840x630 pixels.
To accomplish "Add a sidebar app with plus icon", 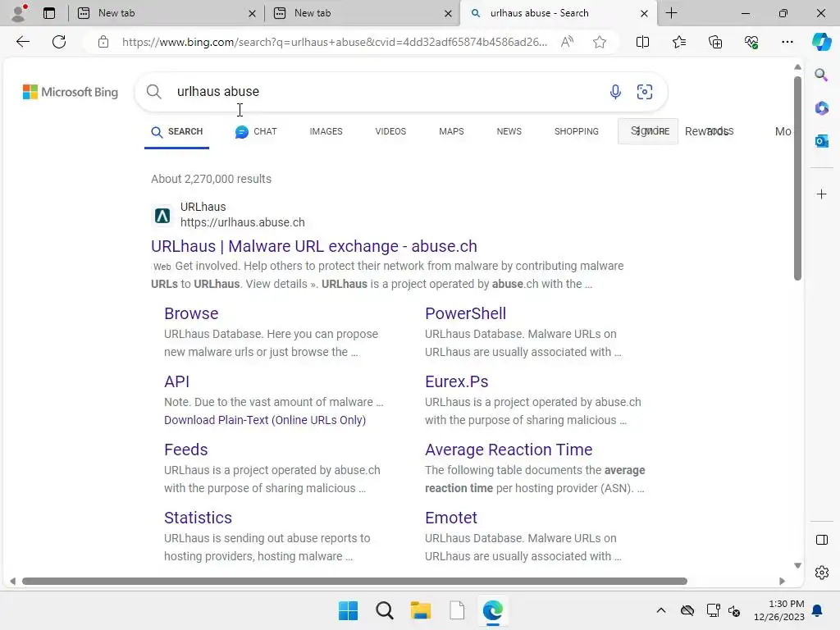I will tap(821, 194).
